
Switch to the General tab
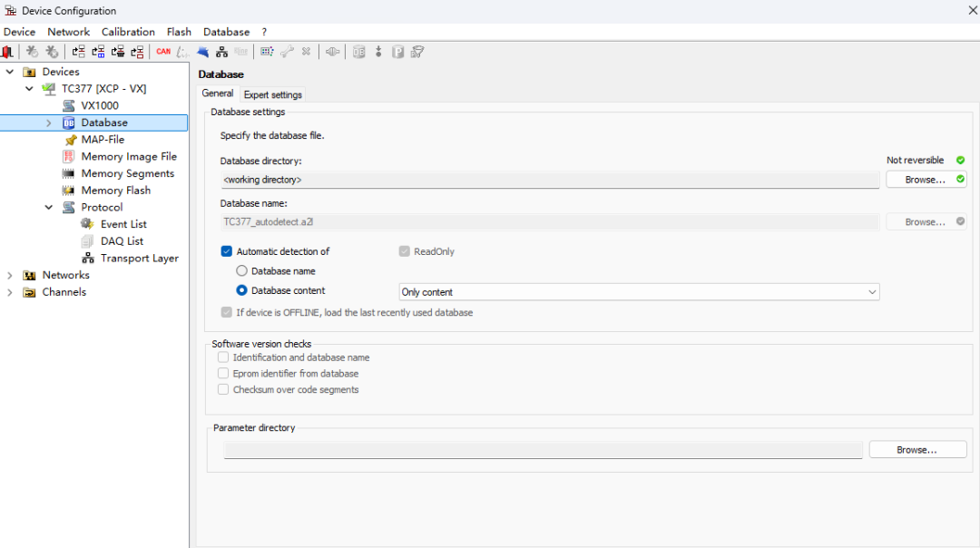click(x=218, y=93)
